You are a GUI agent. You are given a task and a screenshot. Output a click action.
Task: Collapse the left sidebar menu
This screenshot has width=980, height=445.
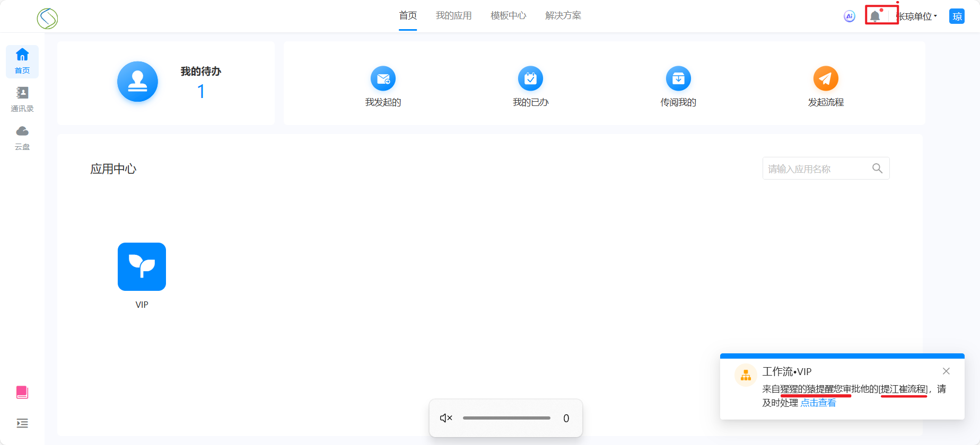point(22,423)
